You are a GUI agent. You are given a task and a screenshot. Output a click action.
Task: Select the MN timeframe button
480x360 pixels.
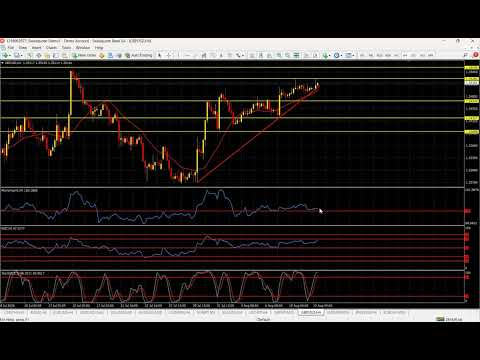pos(430,55)
